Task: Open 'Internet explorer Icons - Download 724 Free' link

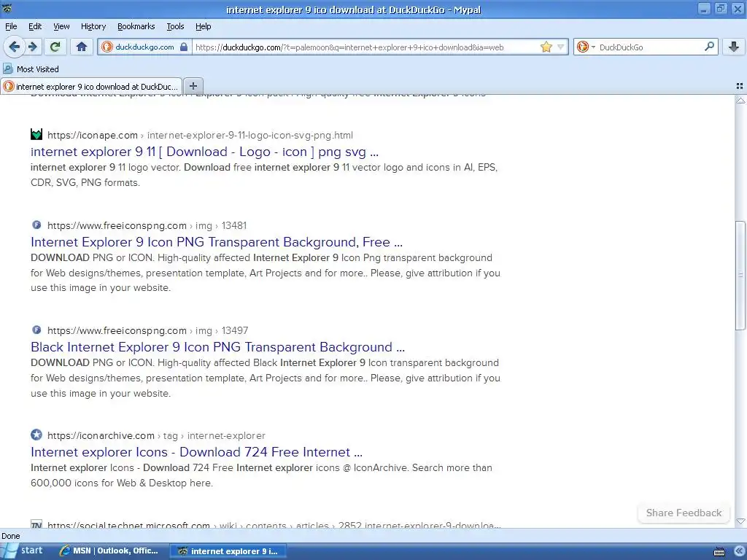Action: pos(196,451)
